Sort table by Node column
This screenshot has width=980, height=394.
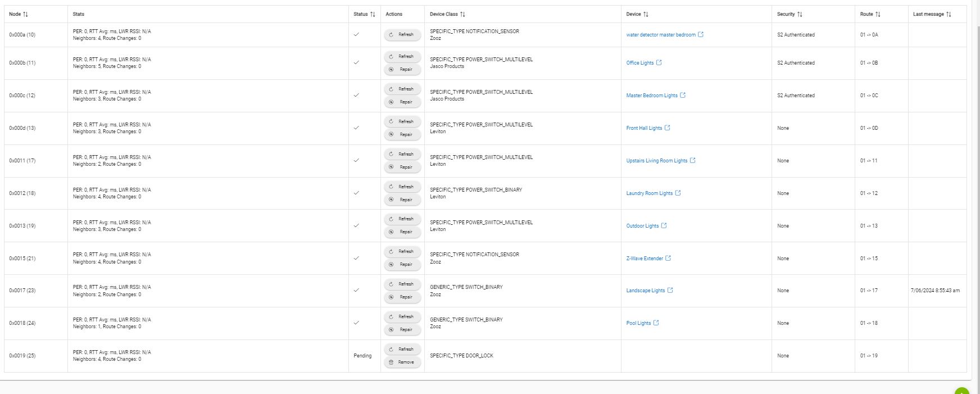(x=25, y=14)
